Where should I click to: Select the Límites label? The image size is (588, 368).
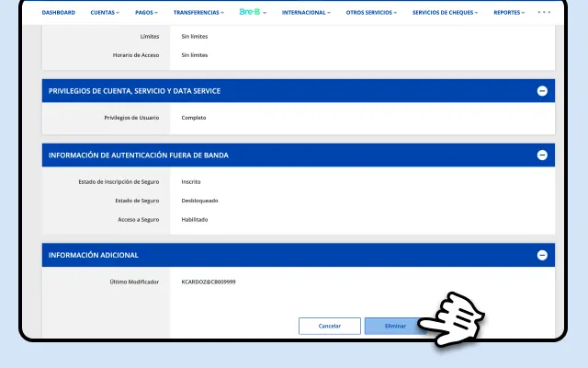(x=150, y=37)
